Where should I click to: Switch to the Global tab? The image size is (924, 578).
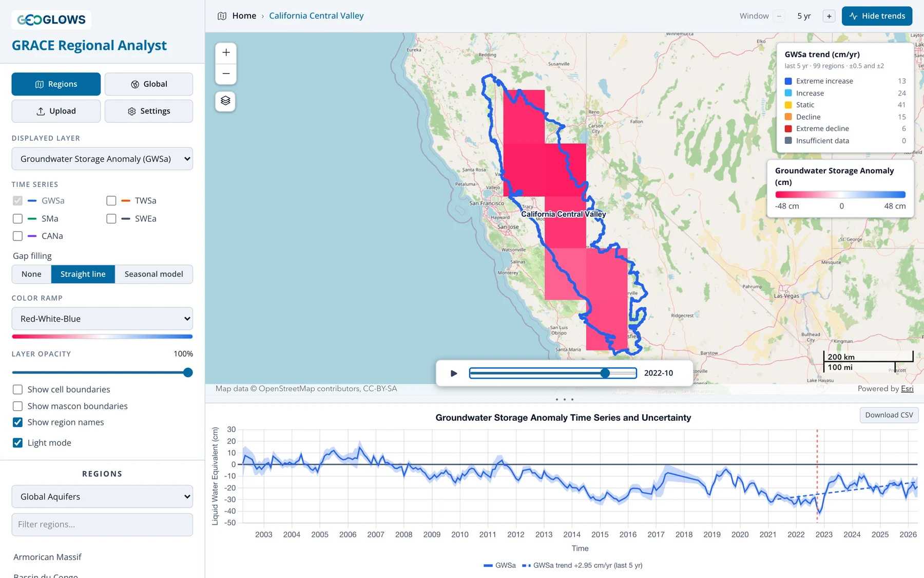tap(149, 84)
